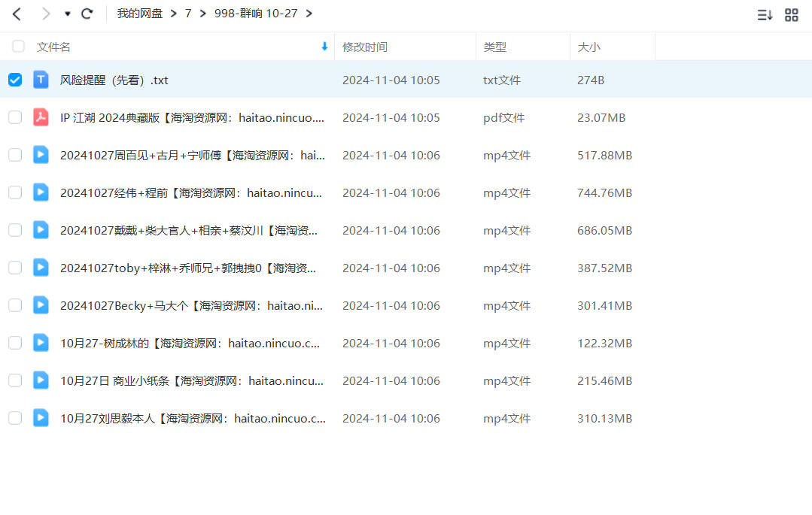Click the forward navigation arrow
Image resolution: width=812 pixels, height=515 pixels.
pyautogui.click(x=46, y=14)
